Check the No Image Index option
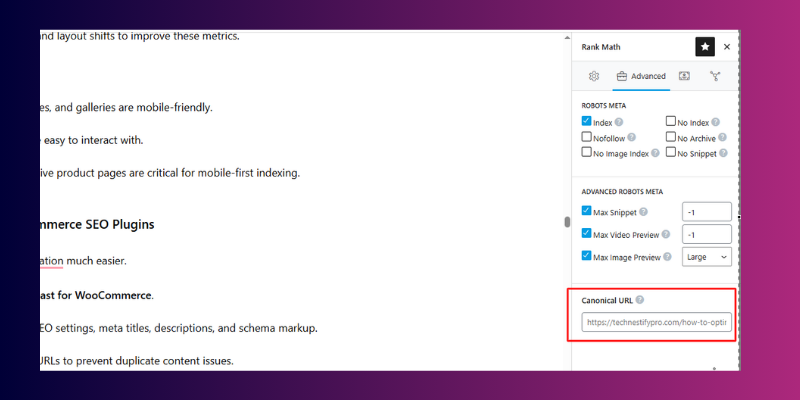 pos(586,153)
